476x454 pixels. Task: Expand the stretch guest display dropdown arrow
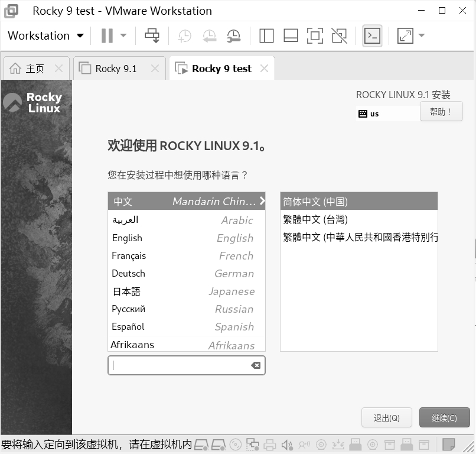(422, 35)
